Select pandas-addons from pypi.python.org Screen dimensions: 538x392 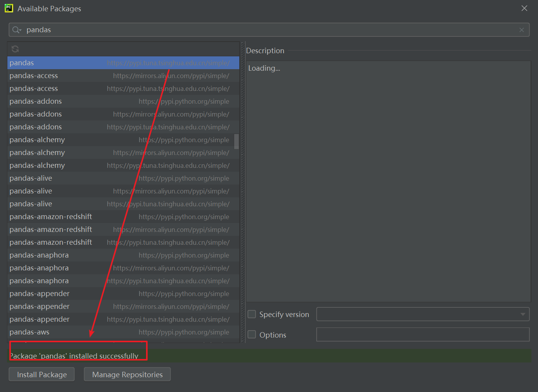(x=123, y=101)
